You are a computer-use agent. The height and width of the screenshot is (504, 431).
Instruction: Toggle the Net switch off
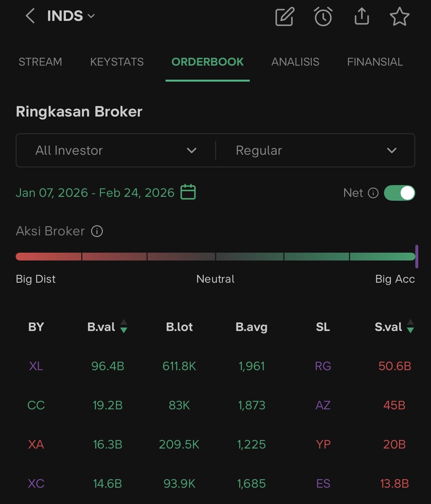pos(399,193)
